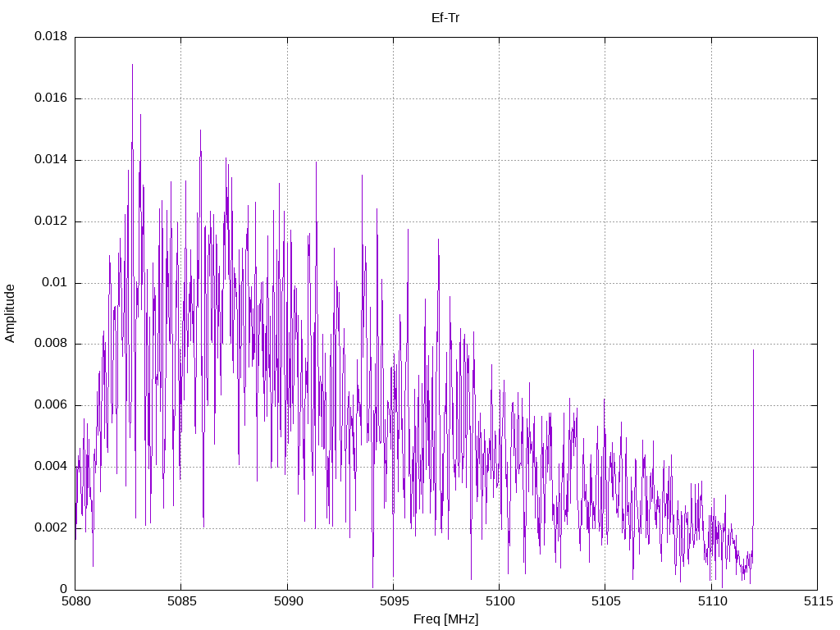Screen dimensions: 840x630
Task: Click the 5105 x-axis tick label
Action: (x=606, y=601)
